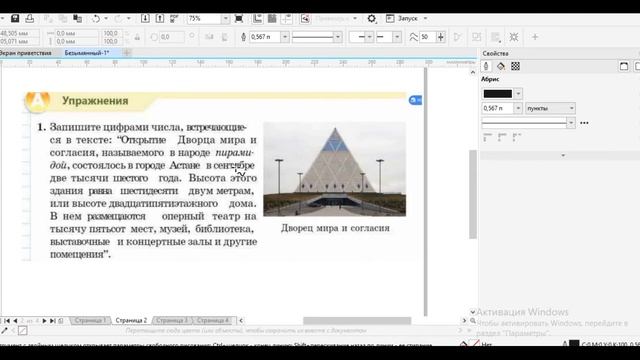
Task: Click the Full-screen preview icon
Action: coord(239,18)
